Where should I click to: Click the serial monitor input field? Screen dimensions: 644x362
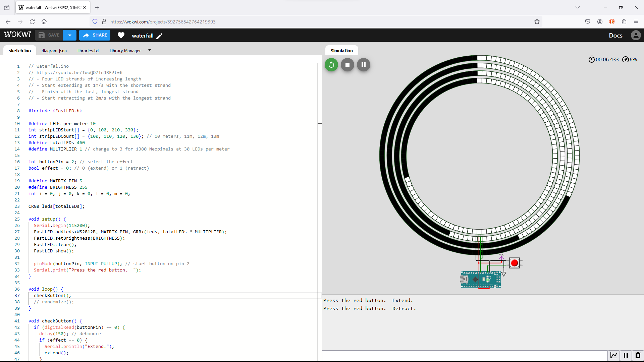click(465, 355)
